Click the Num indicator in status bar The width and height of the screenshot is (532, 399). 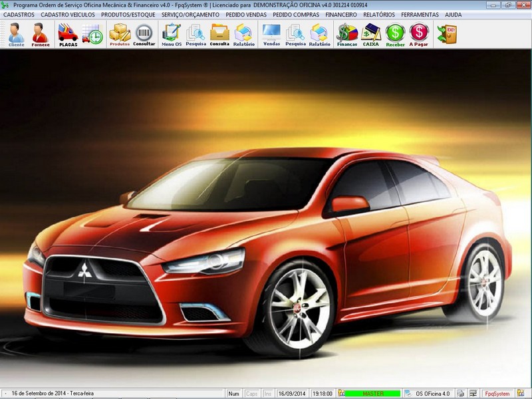coord(233,394)
